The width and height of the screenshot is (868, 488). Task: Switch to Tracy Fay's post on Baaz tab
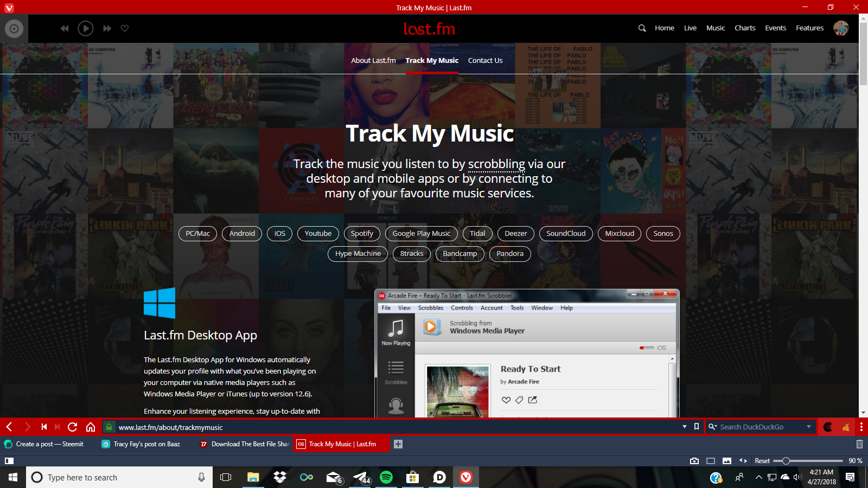(146, 444)
